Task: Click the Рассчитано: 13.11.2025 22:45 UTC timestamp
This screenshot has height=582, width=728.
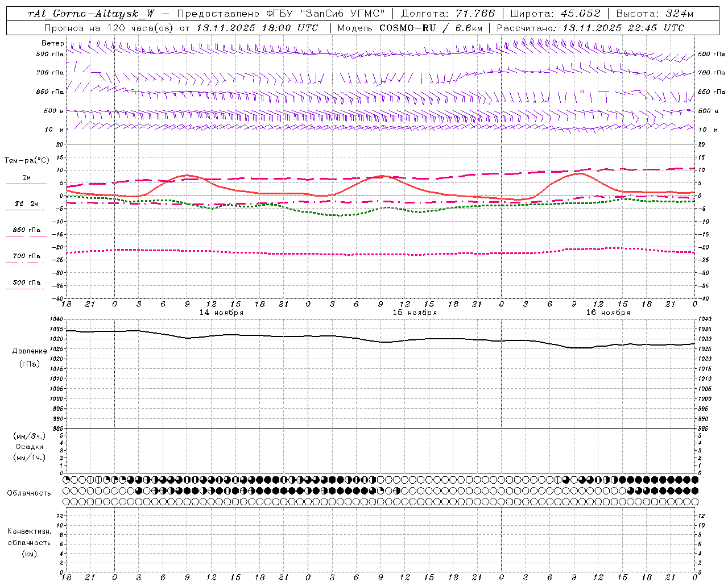Action: (590, 28)
